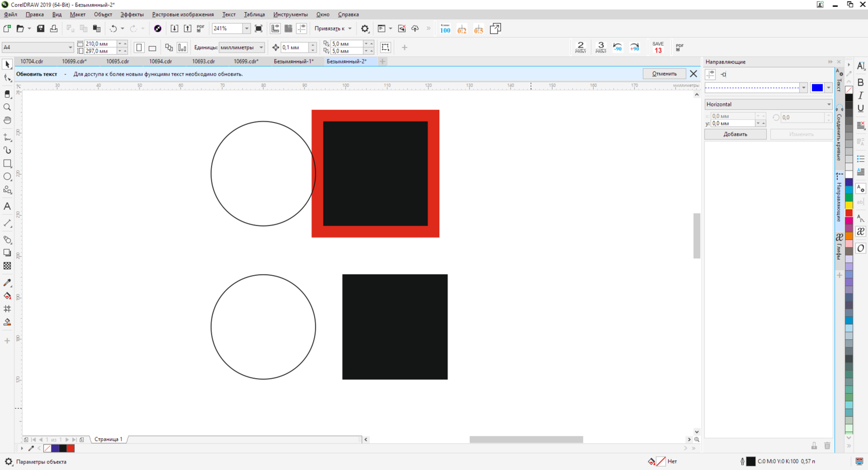Select the Pan hand tool

pyautogui.click(x=7, y=120)
